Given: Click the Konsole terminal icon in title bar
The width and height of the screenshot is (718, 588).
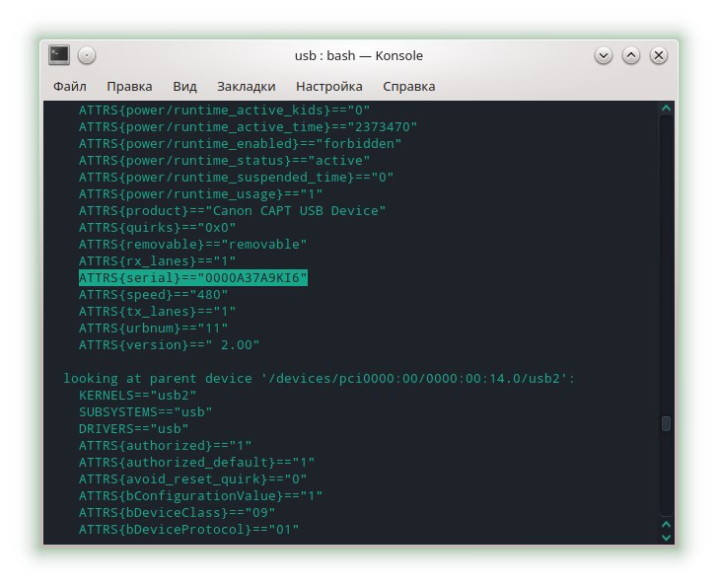Looking at the screenshot, I should point(59,55).
